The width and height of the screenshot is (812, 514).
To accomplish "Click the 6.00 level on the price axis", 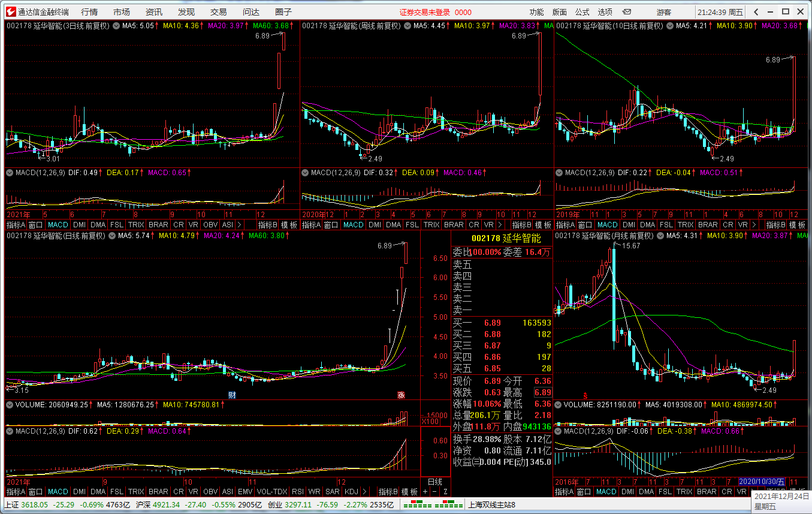I will (x=440, y=278).
